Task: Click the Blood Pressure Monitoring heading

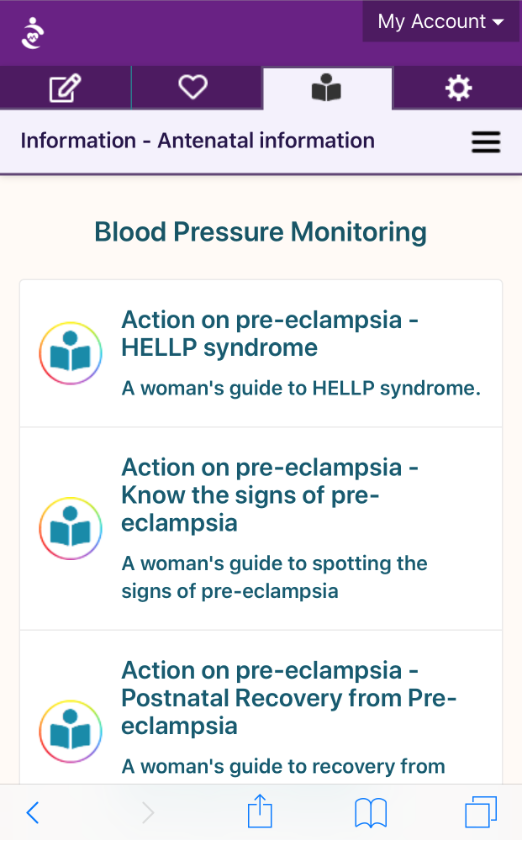Action: [261, 232]
